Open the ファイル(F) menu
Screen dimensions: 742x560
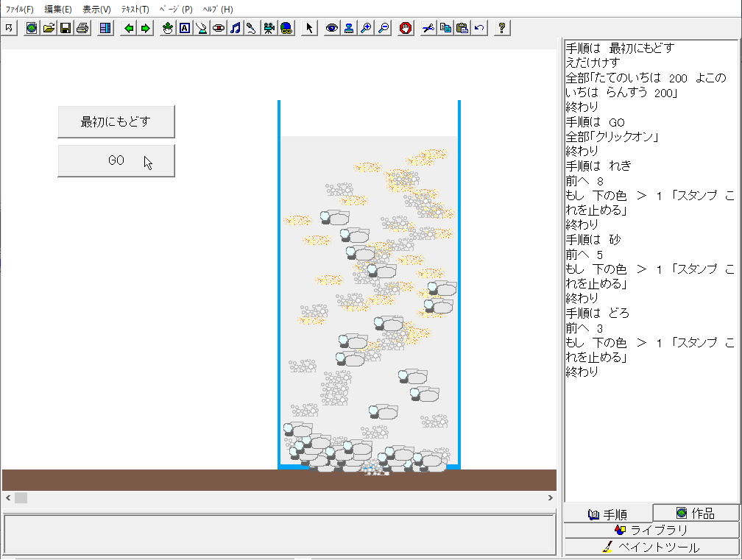click(x=20, y=10)
